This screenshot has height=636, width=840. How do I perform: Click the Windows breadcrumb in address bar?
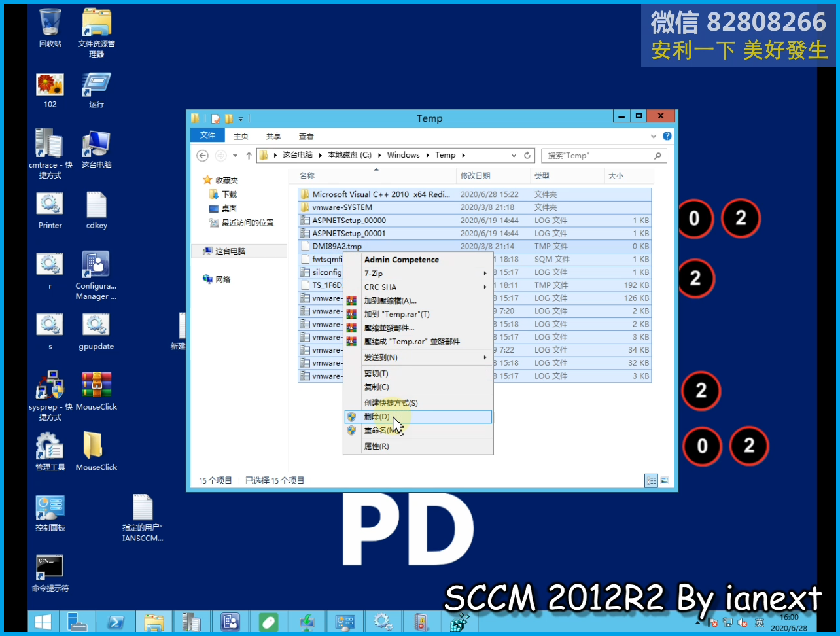click(403, 155)
